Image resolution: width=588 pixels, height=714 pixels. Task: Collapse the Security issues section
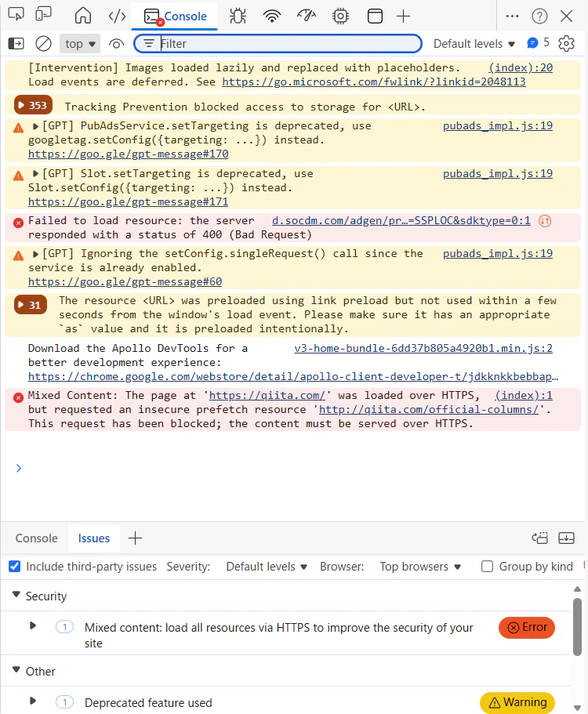point(16,595)
